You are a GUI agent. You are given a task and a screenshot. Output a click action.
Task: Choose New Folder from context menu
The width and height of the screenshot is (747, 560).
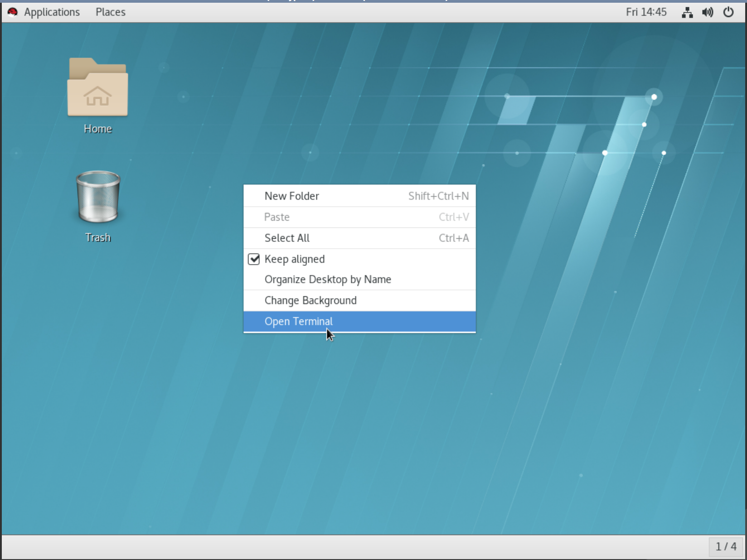coord(292,196)
